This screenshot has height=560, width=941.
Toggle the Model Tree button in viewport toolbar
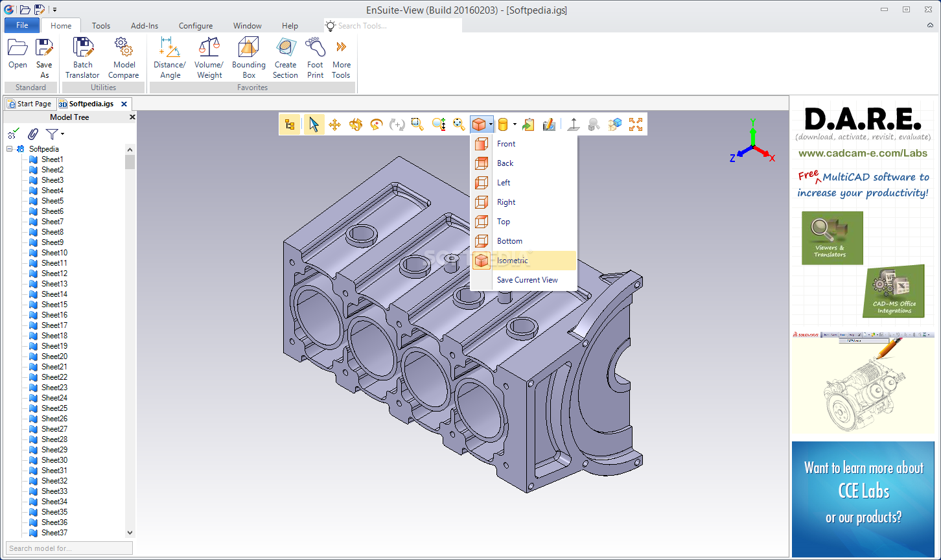290,124
